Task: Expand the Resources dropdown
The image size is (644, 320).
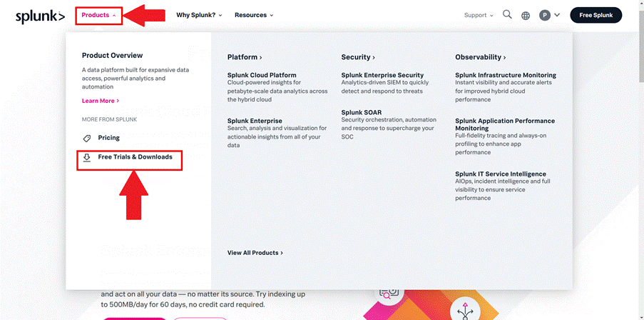Action: click(x=253, y=15)
